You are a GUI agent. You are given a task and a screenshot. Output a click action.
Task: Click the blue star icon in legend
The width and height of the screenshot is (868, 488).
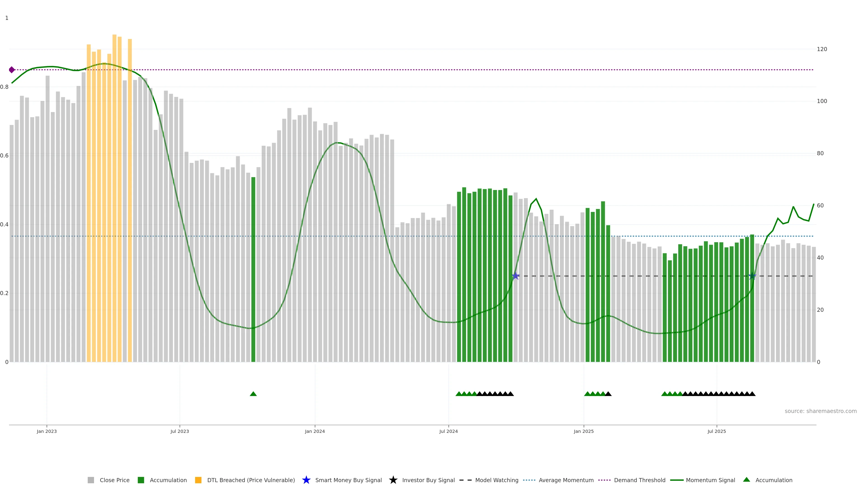[x=306, y=480]
